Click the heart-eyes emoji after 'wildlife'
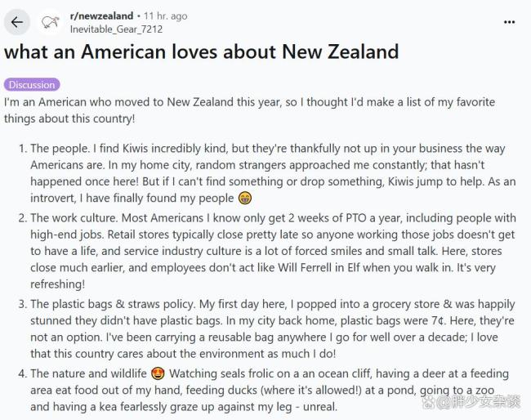Image resolution: width=531 pixels, height=420 pixels. pyautogui.click(x=158, y=373)
